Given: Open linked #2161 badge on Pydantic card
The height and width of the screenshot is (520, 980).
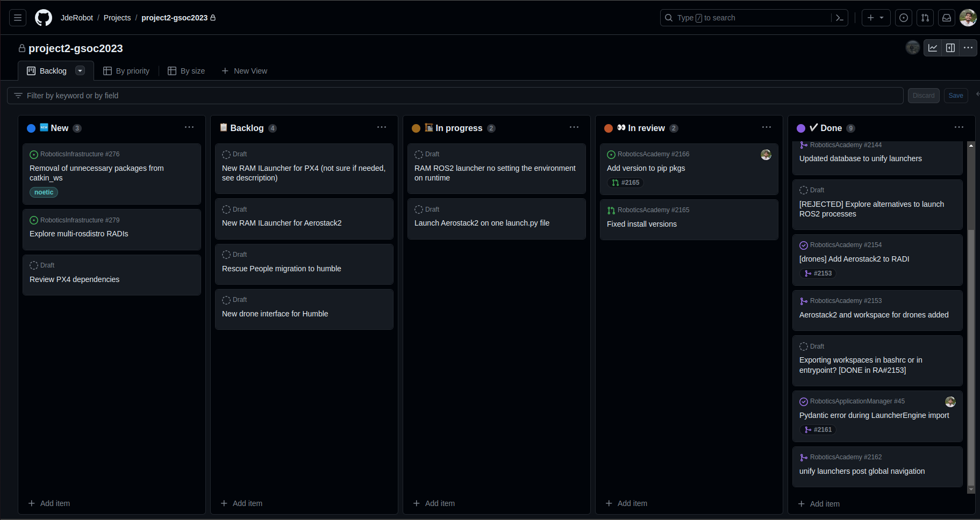Looking at the screenshot, I should 818,430.
